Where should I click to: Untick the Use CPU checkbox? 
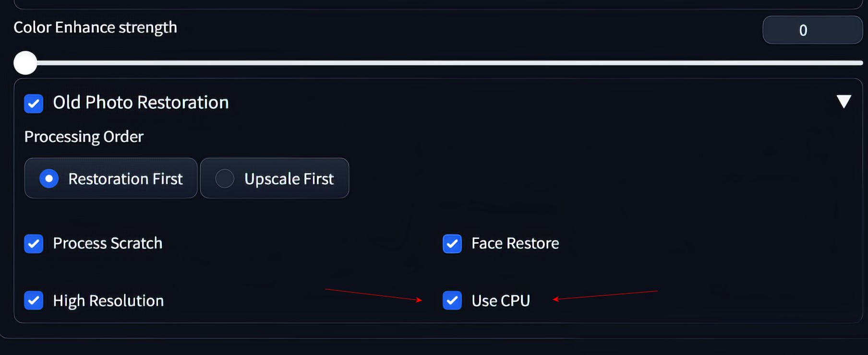pos(452,300)
